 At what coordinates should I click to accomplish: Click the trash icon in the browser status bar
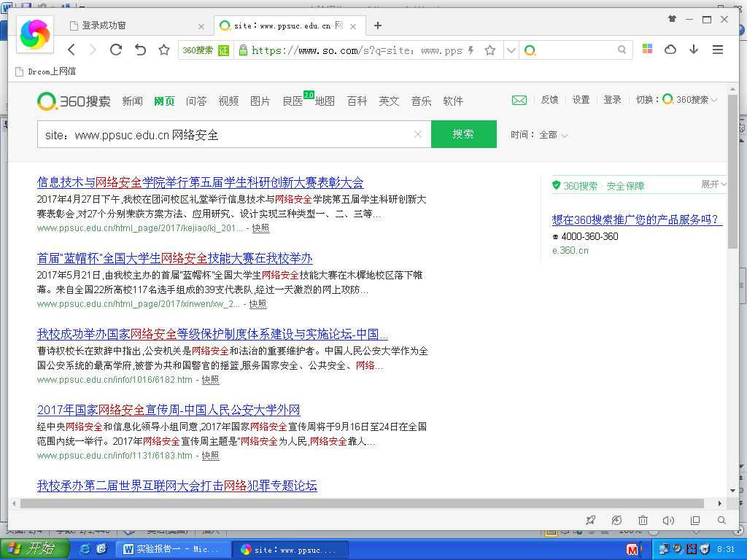[643, 521]
